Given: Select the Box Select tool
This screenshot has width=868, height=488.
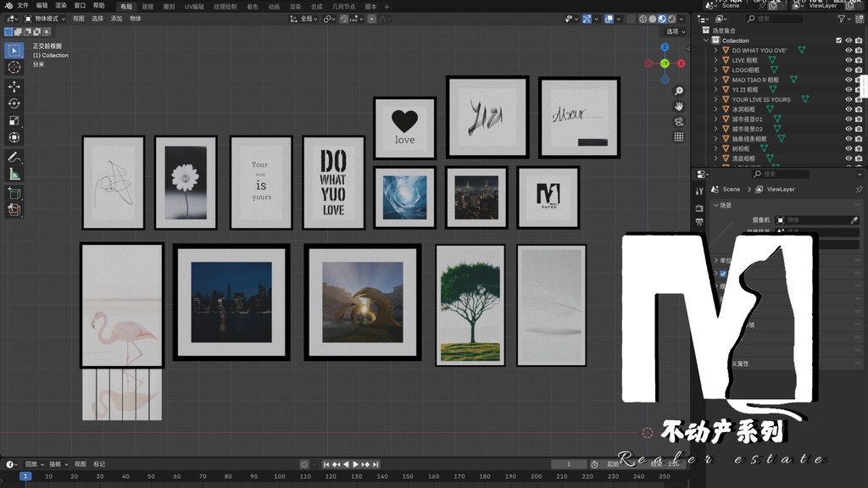Looking at the screenshot, I should (14, 50).
